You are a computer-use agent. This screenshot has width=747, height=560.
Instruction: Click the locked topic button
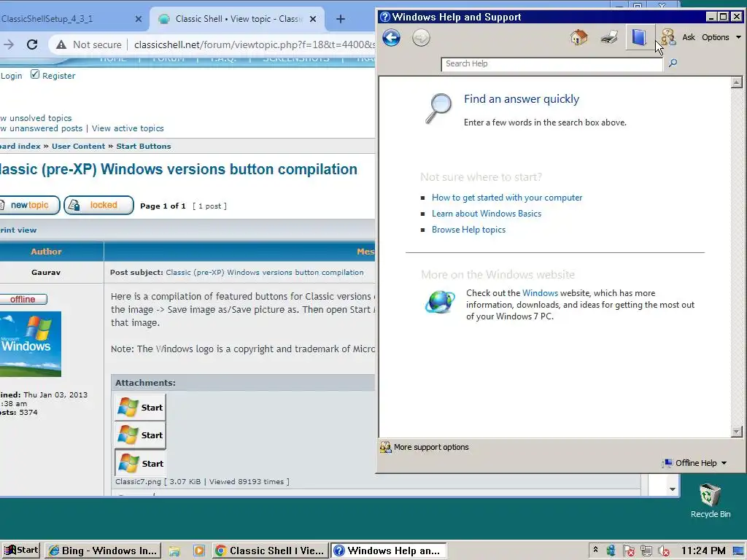(98, 205)
